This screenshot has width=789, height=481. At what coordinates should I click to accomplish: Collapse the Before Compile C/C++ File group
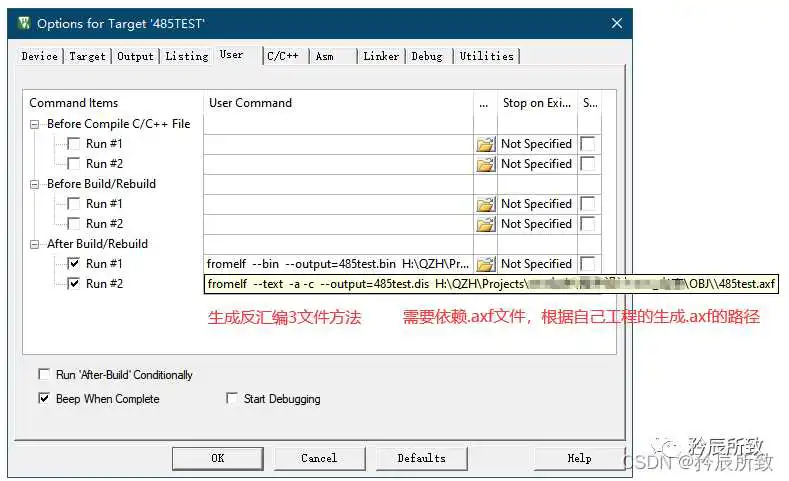point(35,124)
